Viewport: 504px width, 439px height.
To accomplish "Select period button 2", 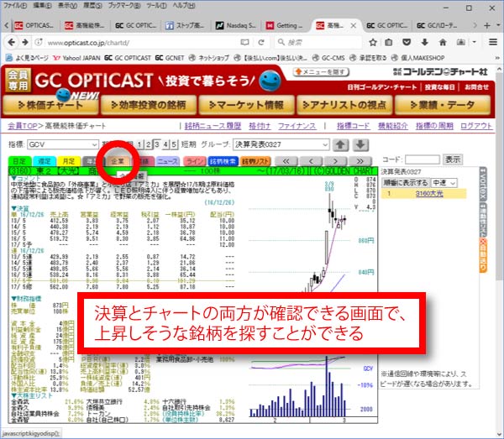I will click(148, 144).
